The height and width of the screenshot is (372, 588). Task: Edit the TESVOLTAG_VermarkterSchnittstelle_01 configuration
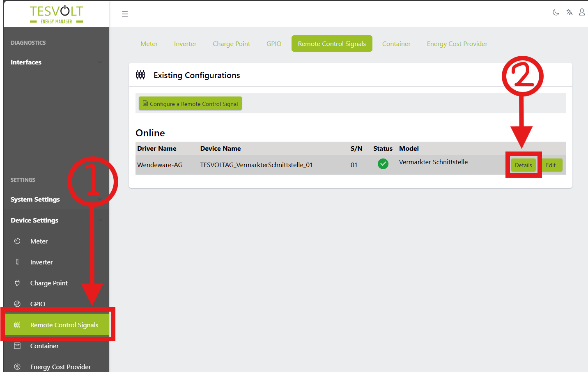pyautogui.click(x=551, y=165)
